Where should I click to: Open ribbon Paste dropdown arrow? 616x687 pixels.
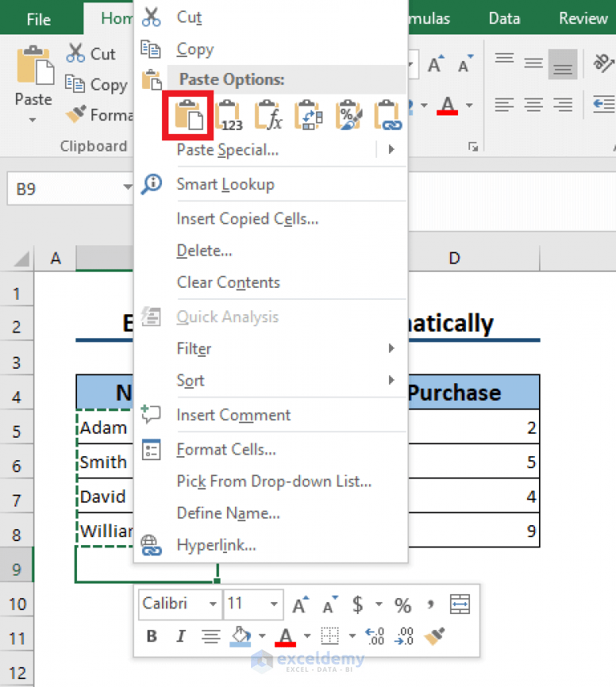[x=33, y=119]
